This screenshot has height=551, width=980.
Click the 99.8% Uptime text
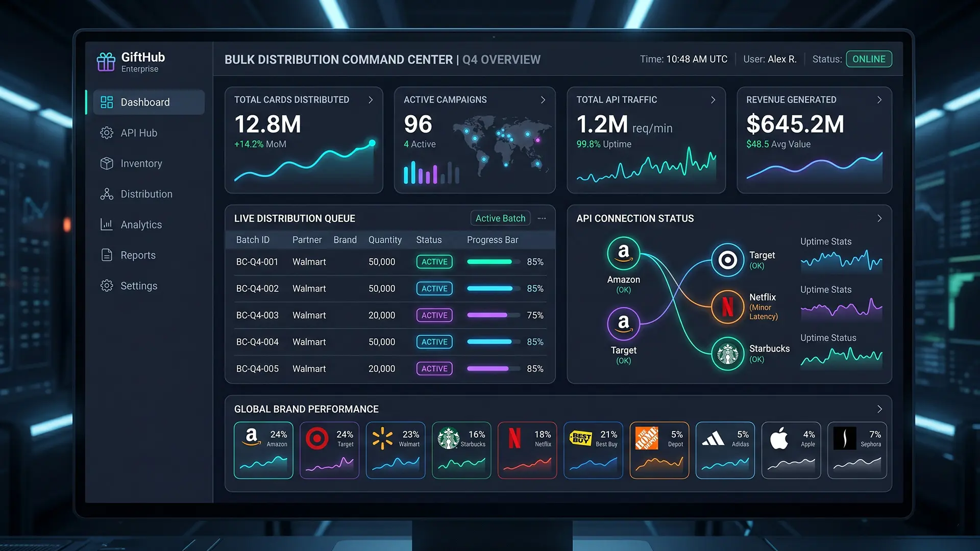tap(604, 144)
